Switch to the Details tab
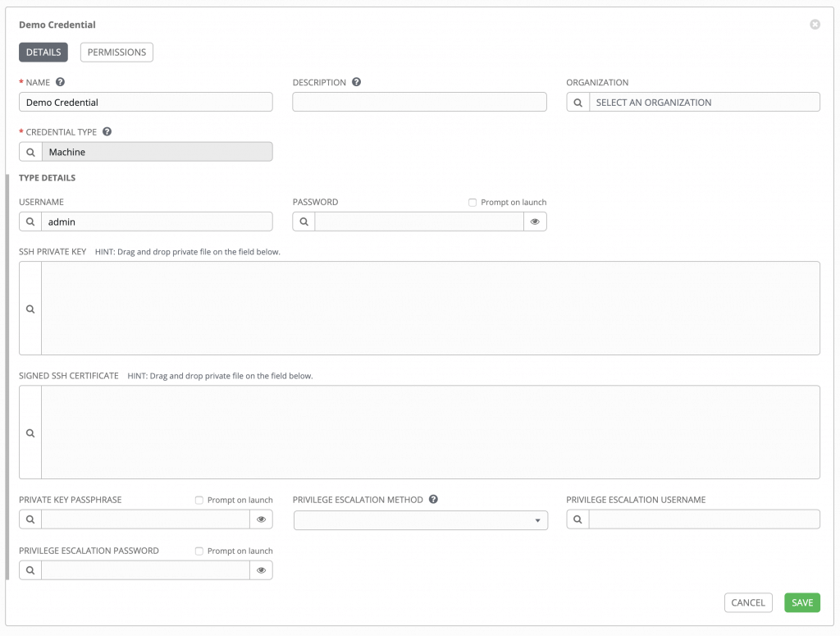This screenshot has height=636, width=840. tap(43, 52)
